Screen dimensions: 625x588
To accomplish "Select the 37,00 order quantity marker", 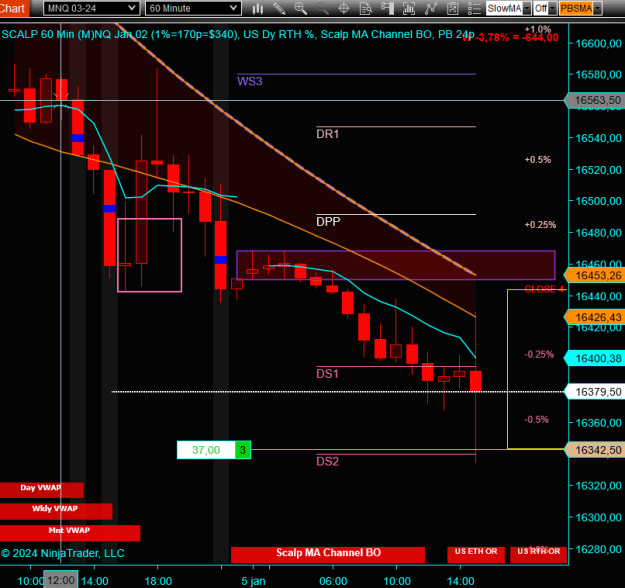I will point(206,450).
